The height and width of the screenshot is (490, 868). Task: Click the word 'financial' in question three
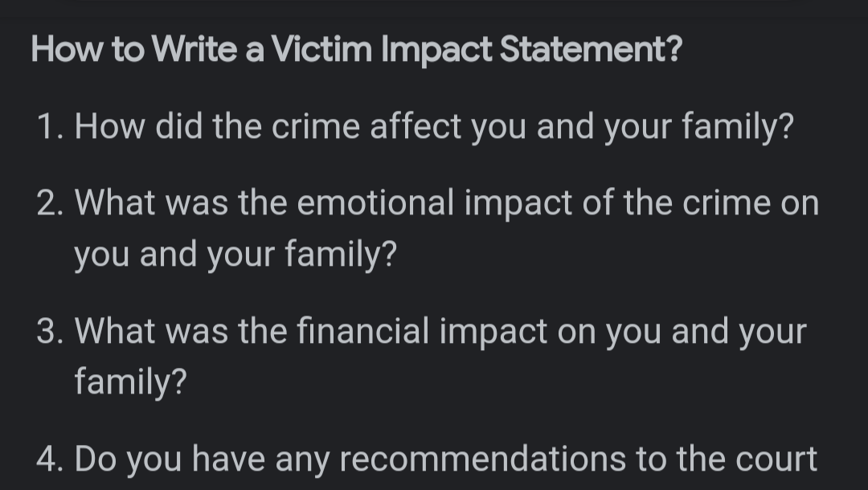(362, 331)
